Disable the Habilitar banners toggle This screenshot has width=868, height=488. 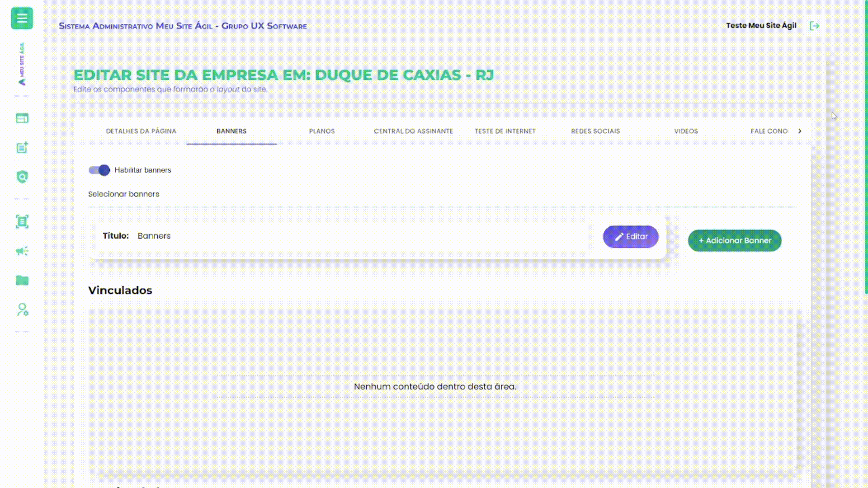click(99, 170)
